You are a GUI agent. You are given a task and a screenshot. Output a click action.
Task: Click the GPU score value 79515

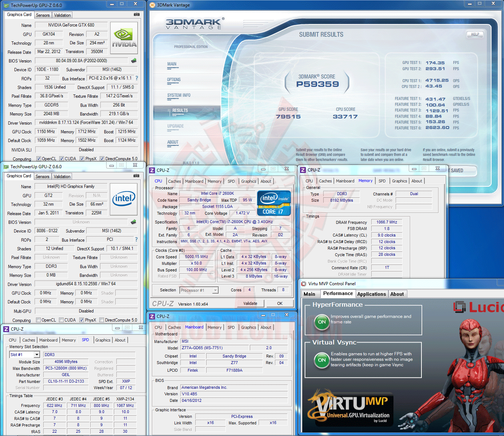pyautogui.click(x=288, y=117)
